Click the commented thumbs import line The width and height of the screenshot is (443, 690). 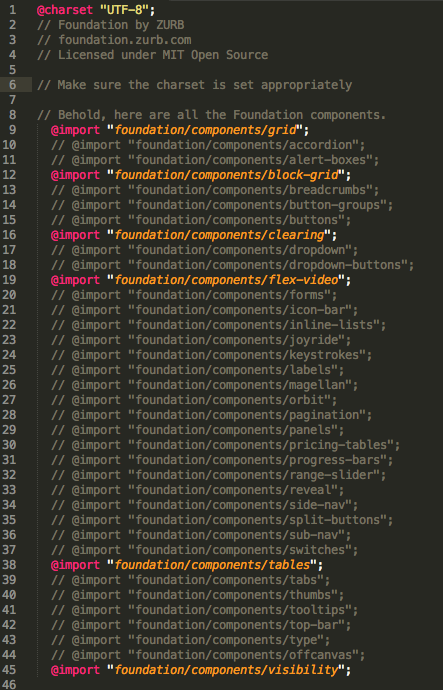(x=197, y=595)
